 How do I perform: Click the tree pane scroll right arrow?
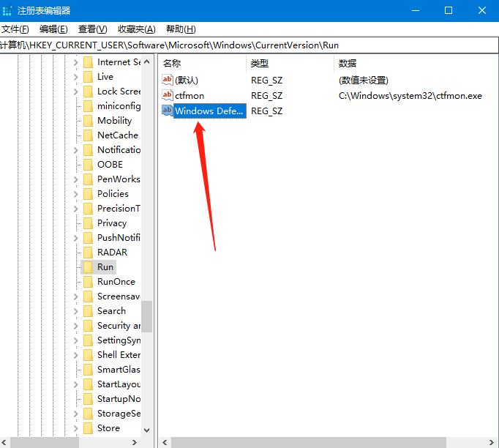click(135, 443)
